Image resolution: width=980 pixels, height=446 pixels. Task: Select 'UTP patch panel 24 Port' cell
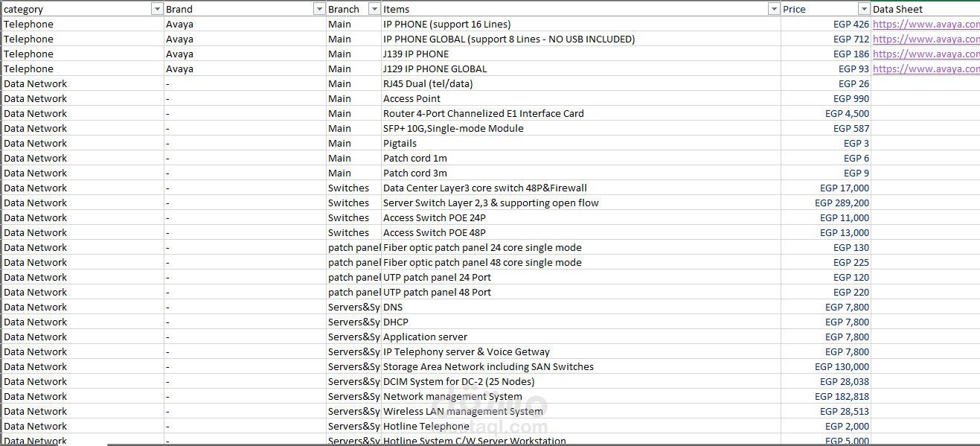(x=581, y=277)
